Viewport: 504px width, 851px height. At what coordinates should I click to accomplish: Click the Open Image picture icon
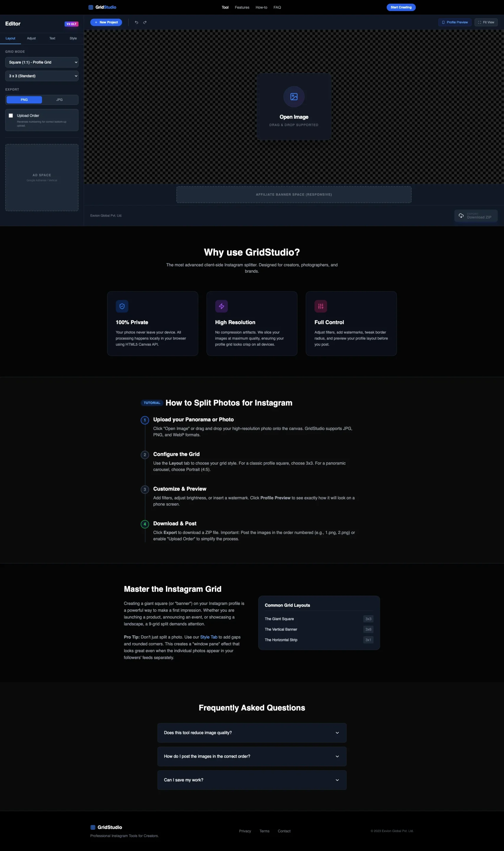click(294, 97)
